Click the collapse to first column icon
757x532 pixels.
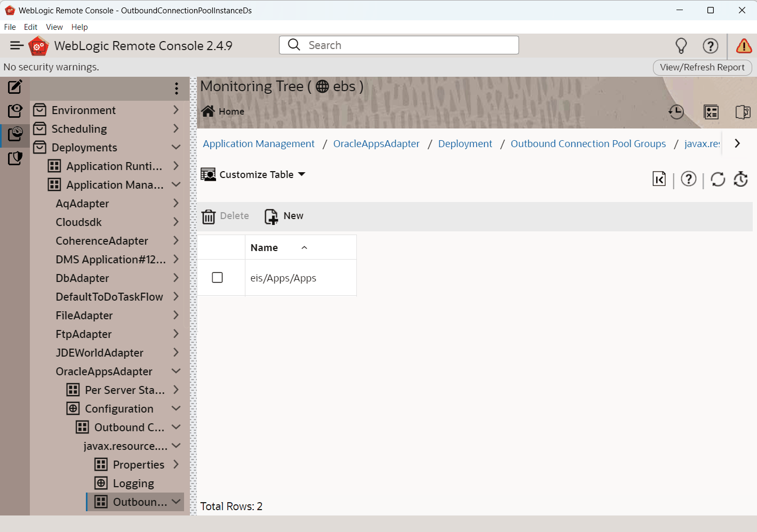pyautogui.click(x=659, y=179)
